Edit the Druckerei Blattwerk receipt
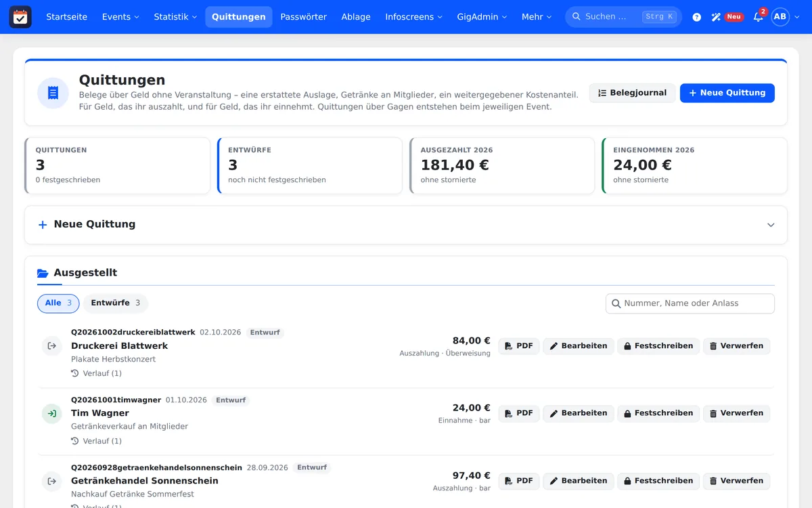Image resolution: width=812 pixels, height=508 pixels. coord(579,346)
